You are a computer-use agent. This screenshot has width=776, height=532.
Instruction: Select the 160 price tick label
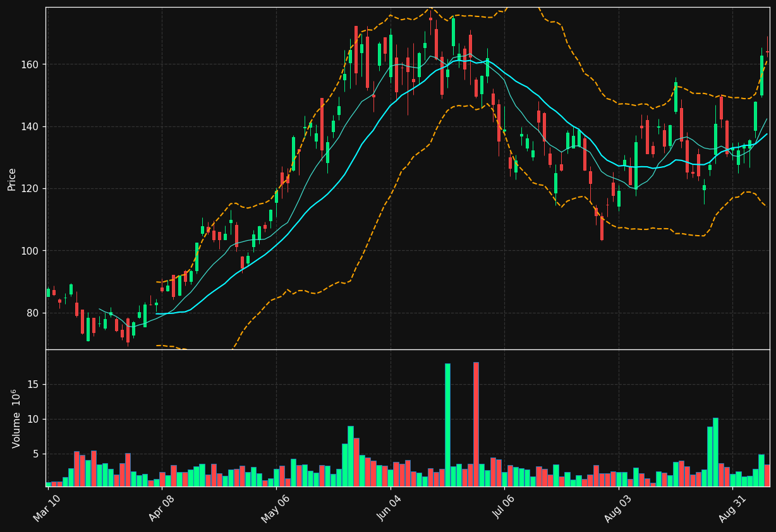(x=30, y=64)
